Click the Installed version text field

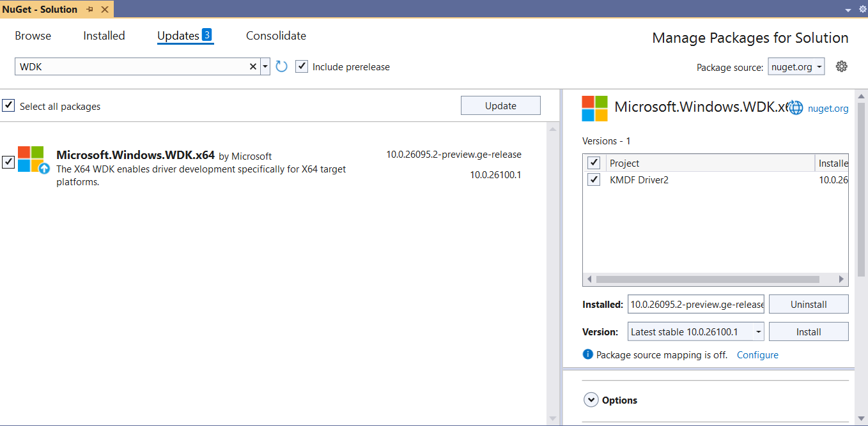(x=695, y=304)
